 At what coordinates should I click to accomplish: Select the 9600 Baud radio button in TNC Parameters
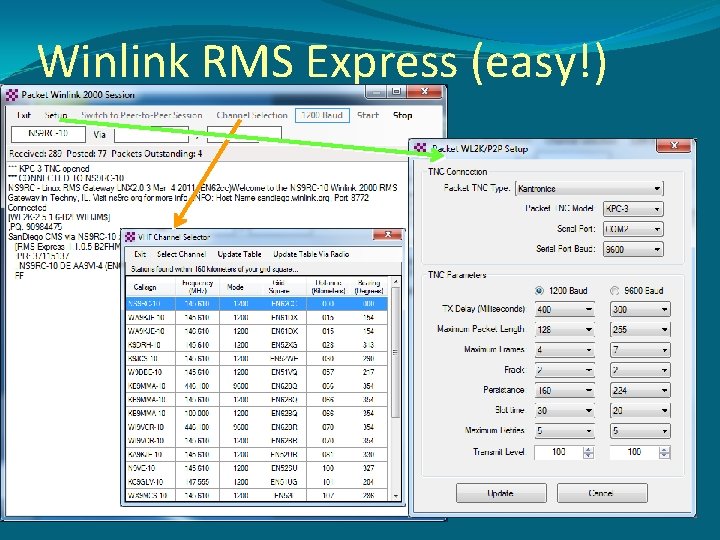(614, 291)
